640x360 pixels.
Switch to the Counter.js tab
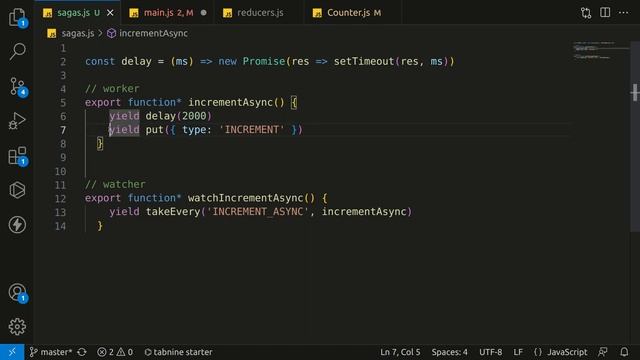coord(353,13)
